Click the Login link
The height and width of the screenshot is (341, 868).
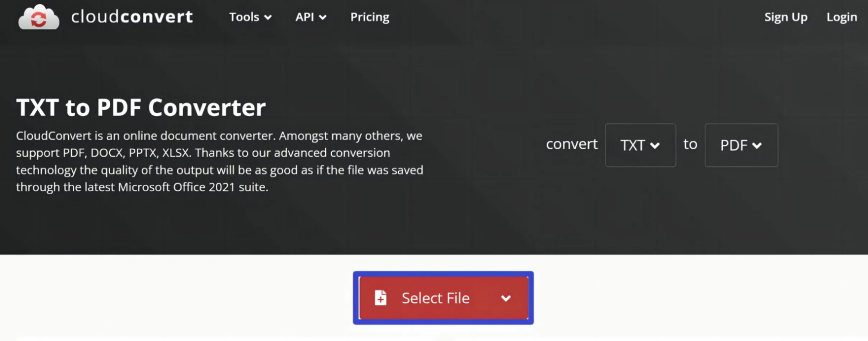pos(841,17)
